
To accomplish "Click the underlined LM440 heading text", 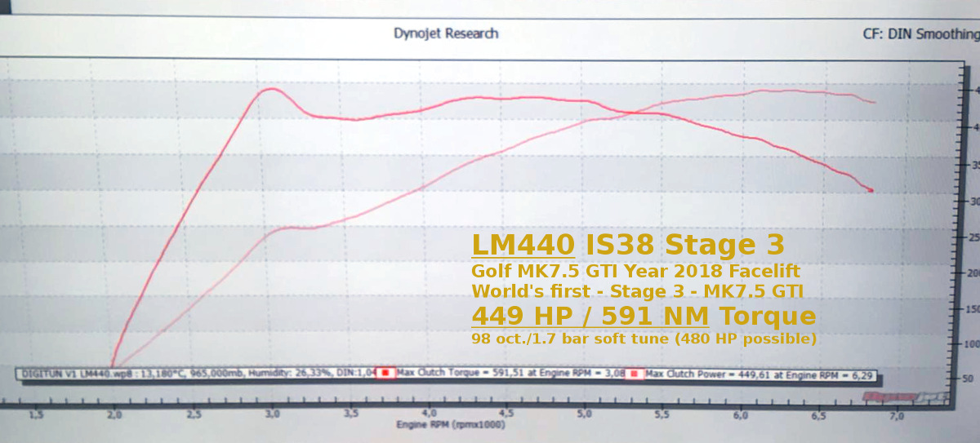I will (x=523, y=244).
